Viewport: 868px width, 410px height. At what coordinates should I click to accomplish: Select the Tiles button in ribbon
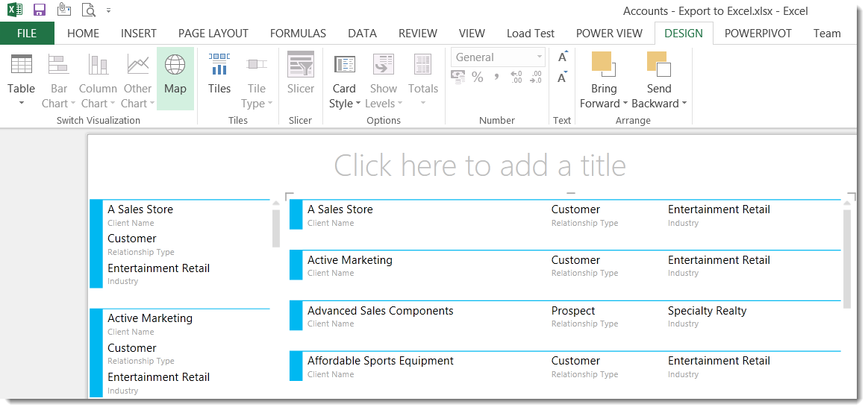click(219, 75)
